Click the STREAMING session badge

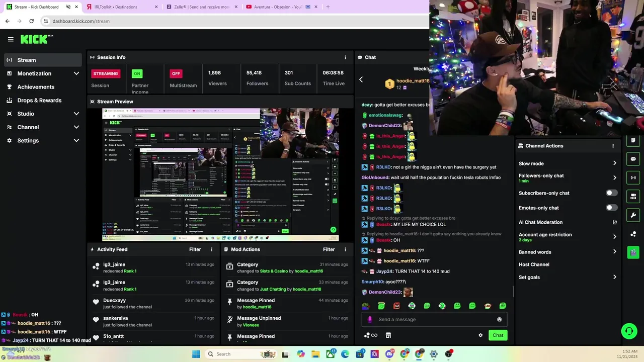(x=106, y=73)
